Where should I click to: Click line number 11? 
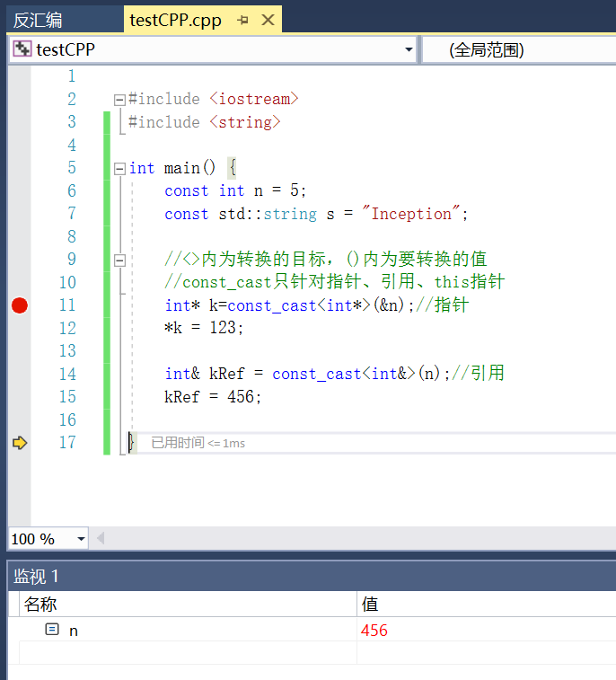67,305
